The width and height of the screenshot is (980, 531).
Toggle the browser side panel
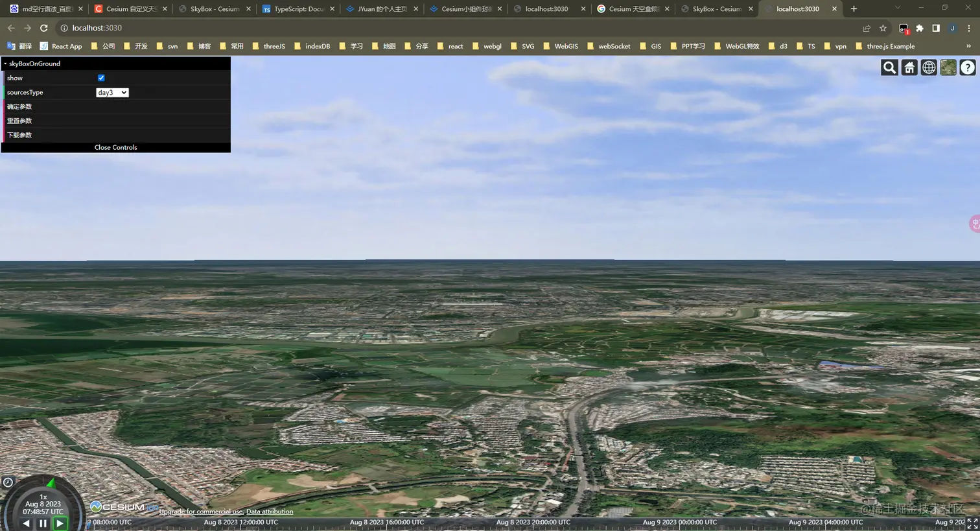(936, 28)
